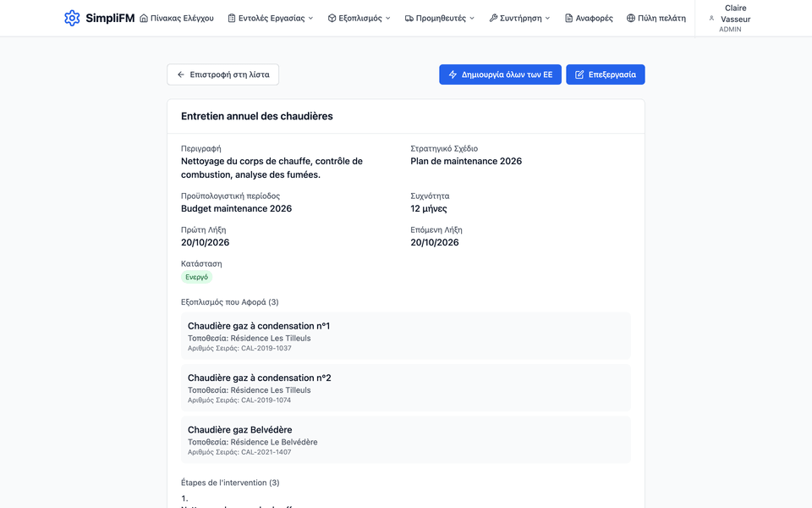Select the Chaudière gaz à condensation n°1 card
The image size is (812, 508).
[406, 336]
